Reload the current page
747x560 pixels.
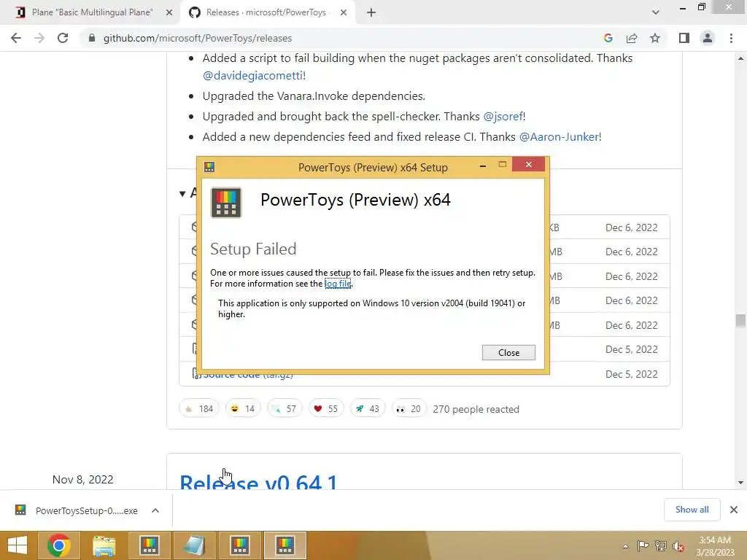(x=63, y=38)
